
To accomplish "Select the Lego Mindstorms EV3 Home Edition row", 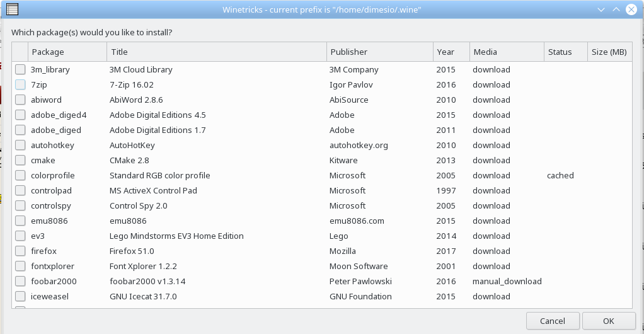I will tap(322, 236).
